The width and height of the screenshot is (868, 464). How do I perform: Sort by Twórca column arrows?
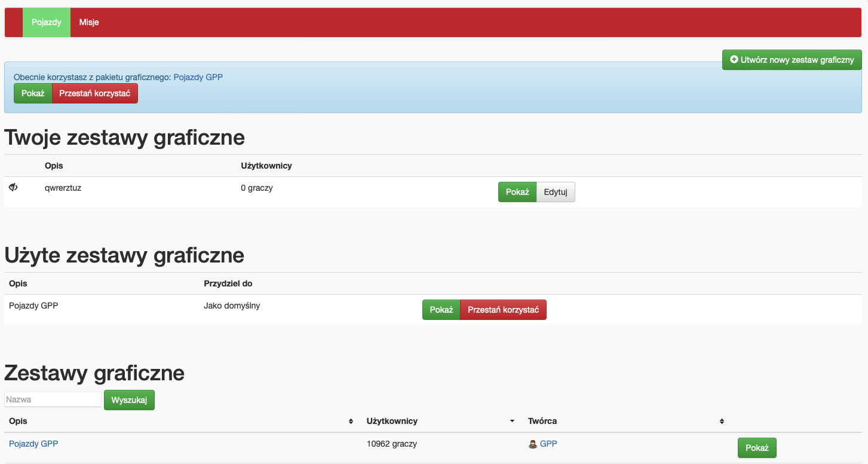point(722,422)
